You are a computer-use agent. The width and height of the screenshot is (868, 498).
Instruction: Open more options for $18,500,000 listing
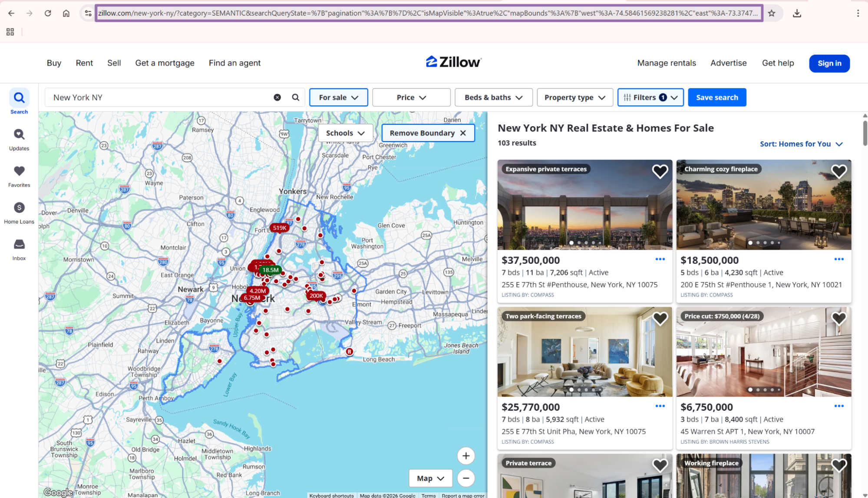coord(839,259)
